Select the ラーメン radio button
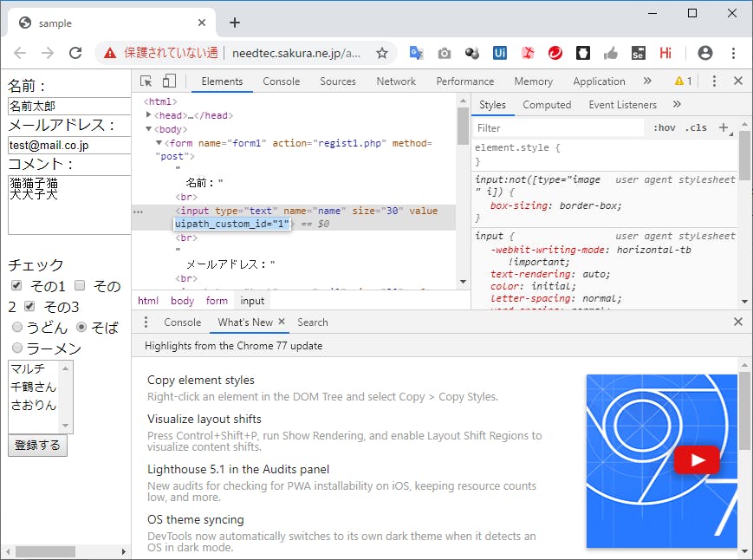The height and width of the screenshot is (560, 753). point(17,348)
